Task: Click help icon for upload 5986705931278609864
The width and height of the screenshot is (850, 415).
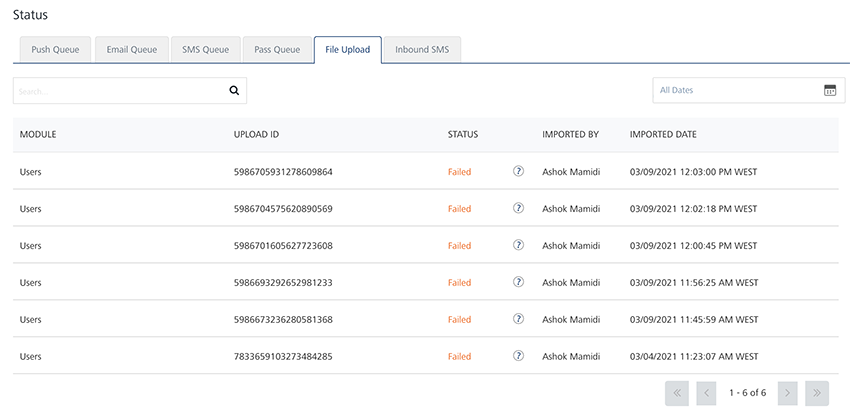Action: click(518, 172)
